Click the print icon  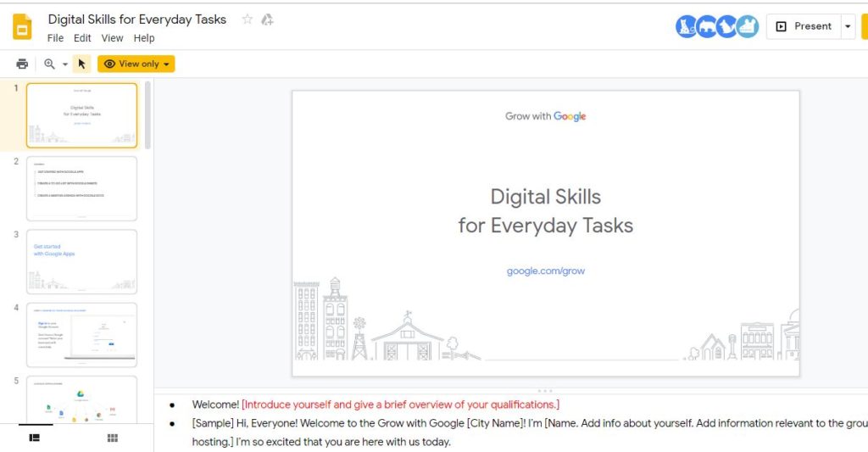click(22, 64)
